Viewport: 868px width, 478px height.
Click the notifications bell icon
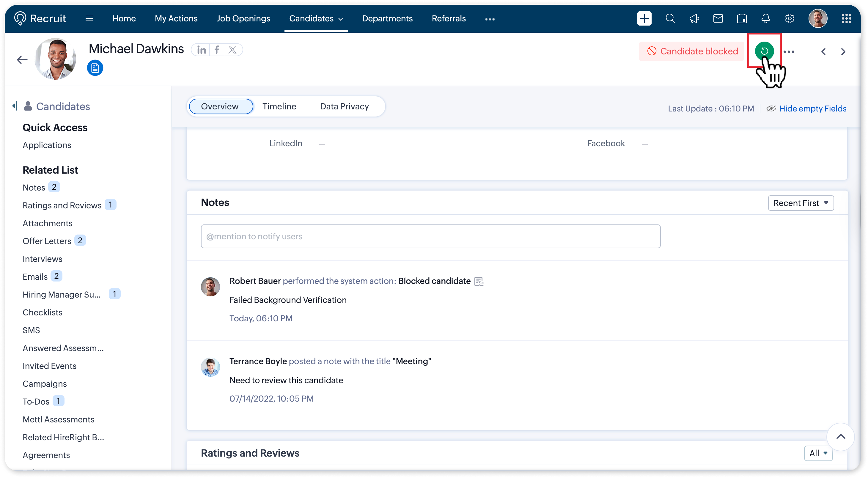click(765, 18)
